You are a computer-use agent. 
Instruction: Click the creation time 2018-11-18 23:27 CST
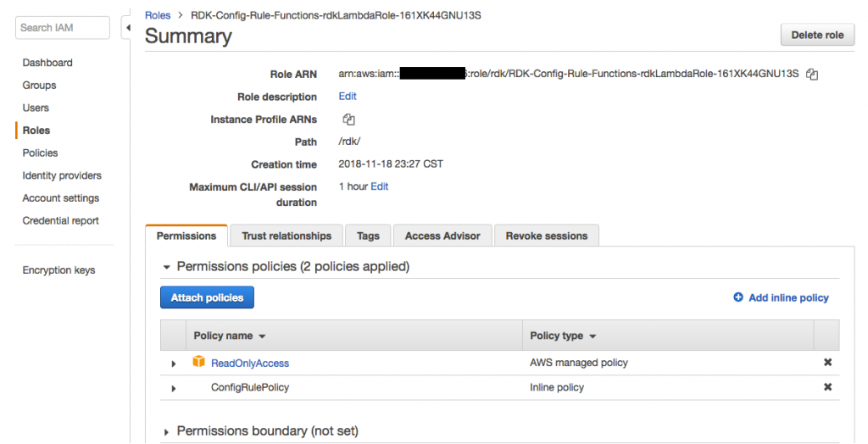[391, 164]
